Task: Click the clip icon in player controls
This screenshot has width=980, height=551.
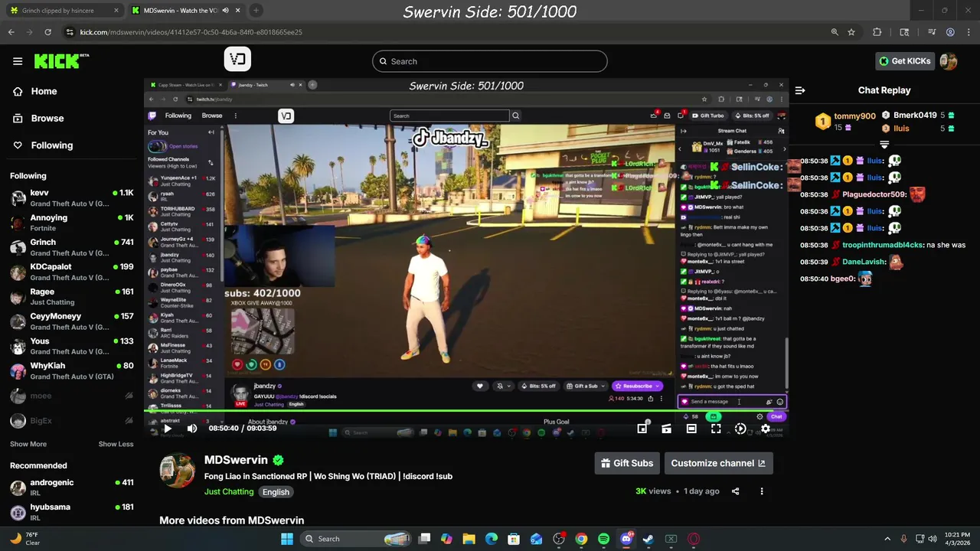Action: click(667, 429)
